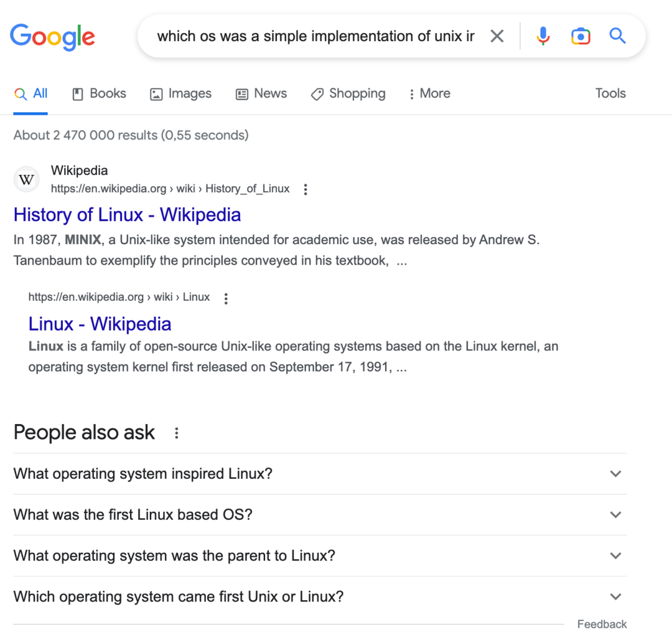Click the Google logo

pos(52,37)
